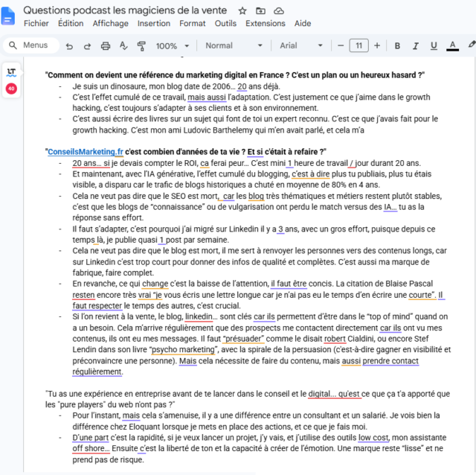Click the underlined word "change"
This screenshot has height=475, width=476.
tap(155, 284)
